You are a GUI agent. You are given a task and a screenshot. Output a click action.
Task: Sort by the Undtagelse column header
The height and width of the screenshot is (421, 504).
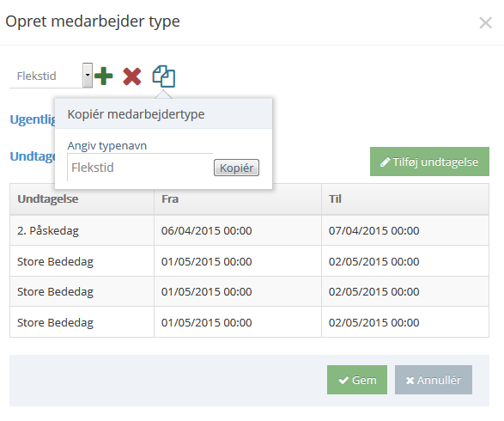coord(82,199)
